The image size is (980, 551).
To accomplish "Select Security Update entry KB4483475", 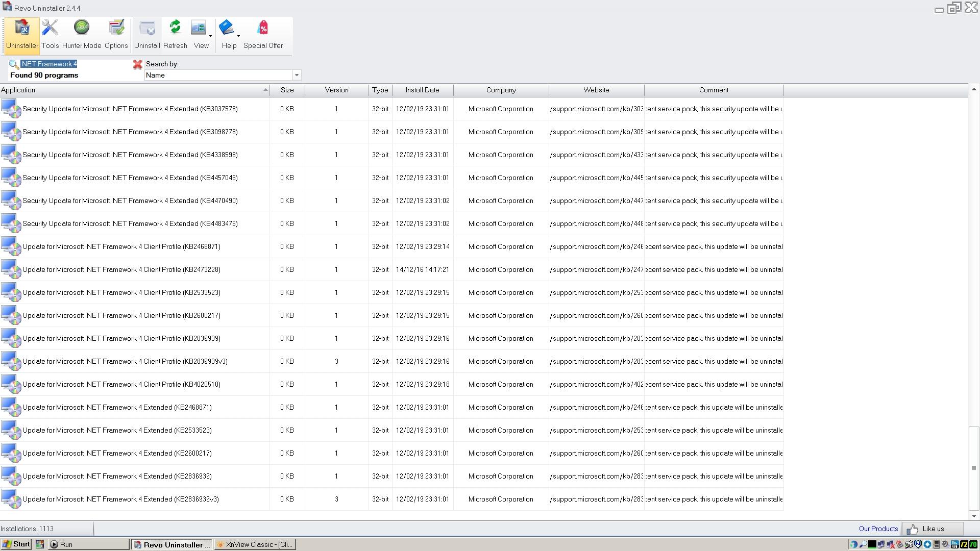I will 130,223.
